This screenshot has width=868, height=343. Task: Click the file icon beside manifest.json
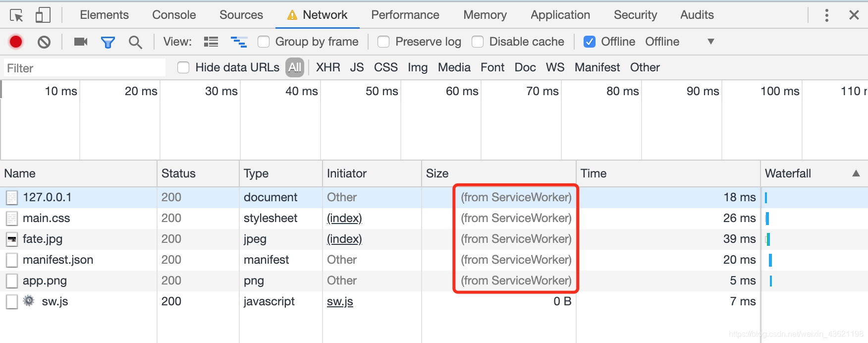12,260
